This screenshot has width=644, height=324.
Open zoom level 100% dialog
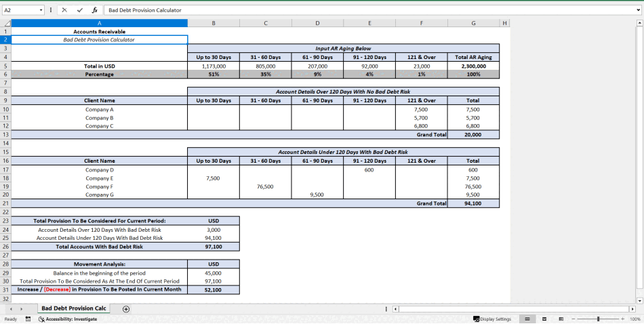point(635,319)
